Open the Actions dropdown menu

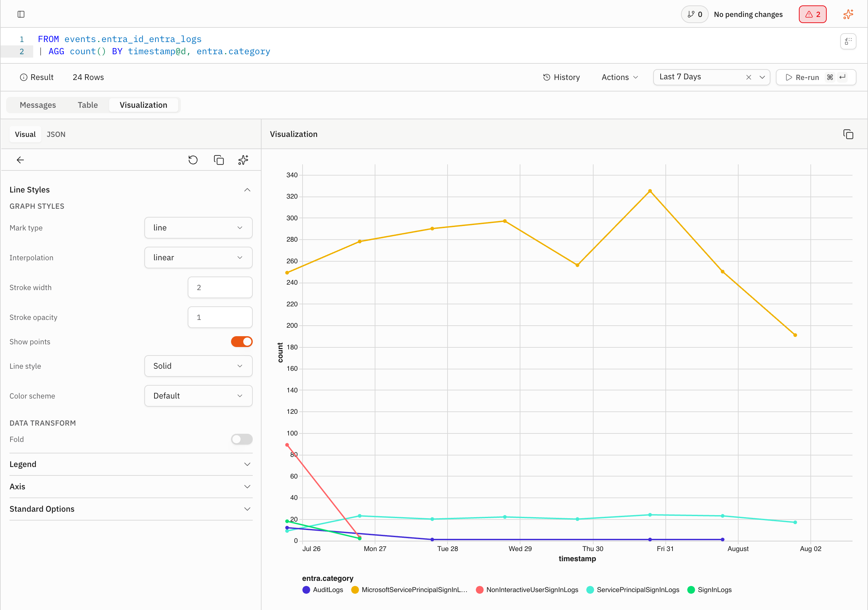(620, 77)
